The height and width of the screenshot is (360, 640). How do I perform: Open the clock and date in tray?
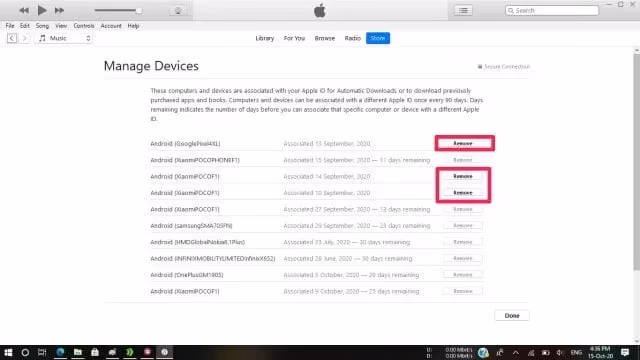[600, 353]
